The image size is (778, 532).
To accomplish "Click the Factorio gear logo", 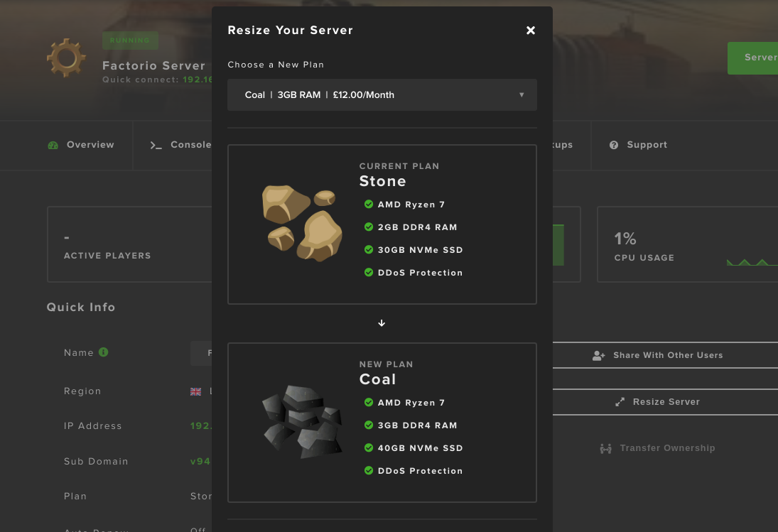I will point(67,58).
